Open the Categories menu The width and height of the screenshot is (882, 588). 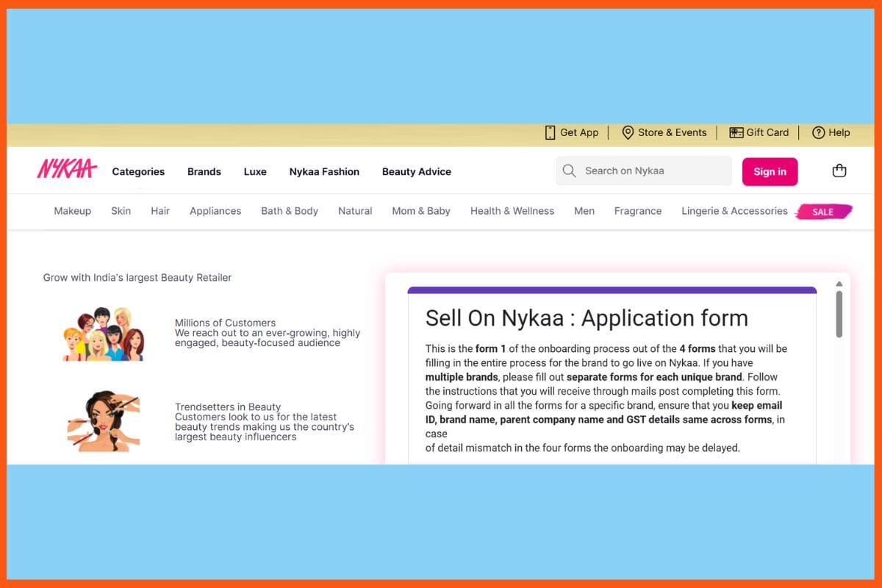[138, 171]
